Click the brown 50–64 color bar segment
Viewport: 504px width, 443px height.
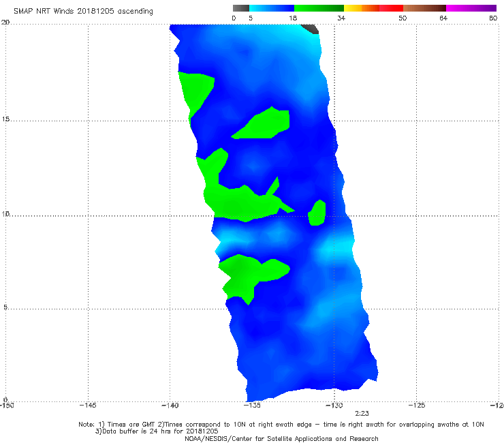click(424, 8)
